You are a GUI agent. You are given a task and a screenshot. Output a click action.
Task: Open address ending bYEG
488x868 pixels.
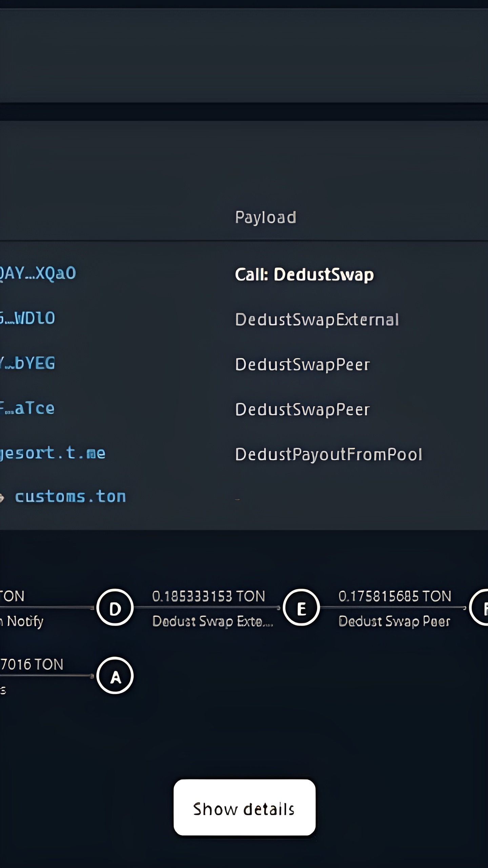pos(27,363)
